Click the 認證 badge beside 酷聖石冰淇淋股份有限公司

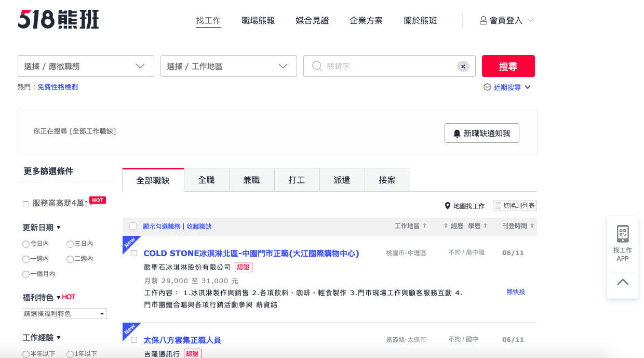click(x=243, y=267)
